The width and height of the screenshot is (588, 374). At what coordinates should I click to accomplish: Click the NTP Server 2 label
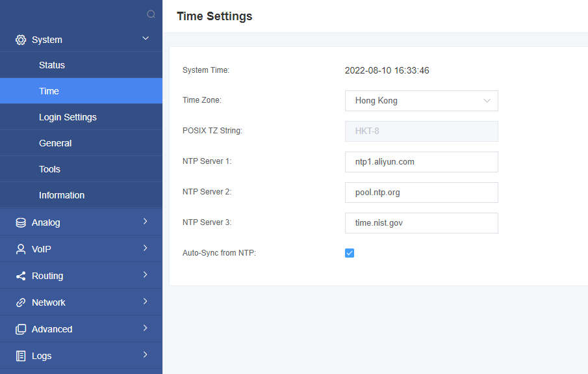[x=207, y=192]
